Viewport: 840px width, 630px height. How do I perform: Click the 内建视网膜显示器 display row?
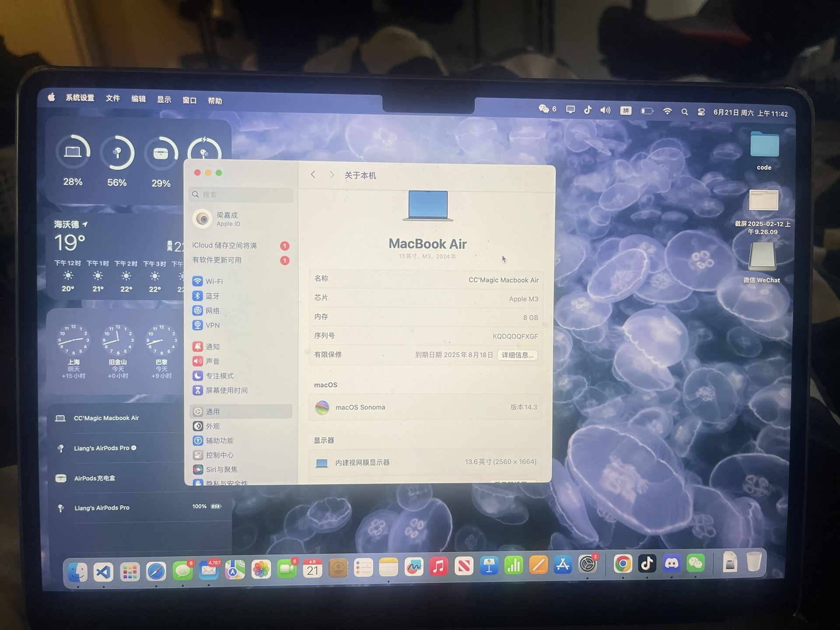(x=426, y=462)
